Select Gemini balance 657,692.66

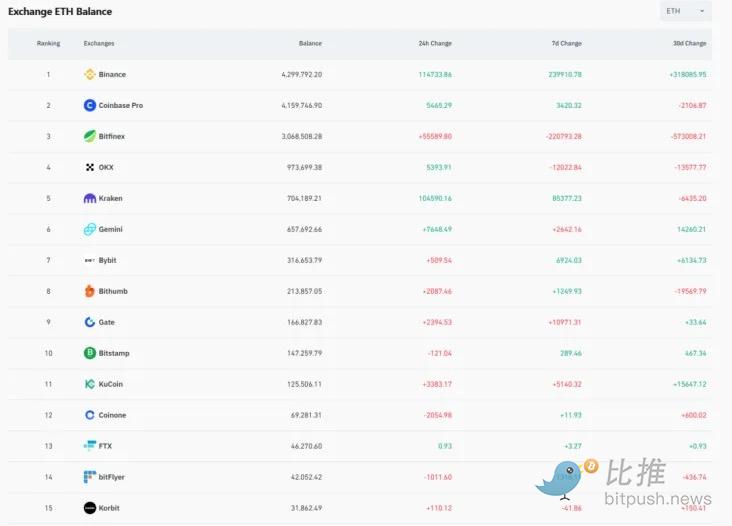coord(304,229)
